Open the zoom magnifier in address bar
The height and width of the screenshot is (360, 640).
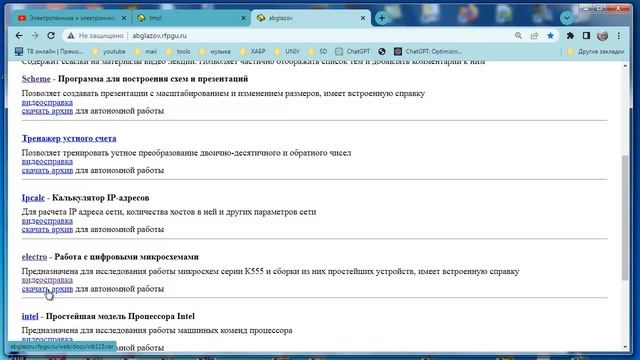point(518,36)
